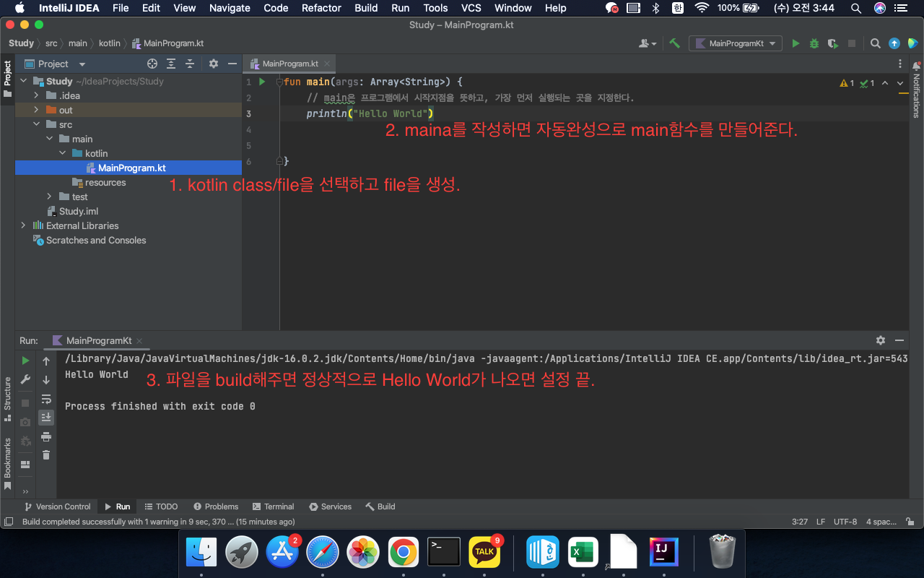The height and width of the screenshot is (578, 924).
Task: Click the down arrow in Run console
Action: pyautogui.click(x=46, y=379)
